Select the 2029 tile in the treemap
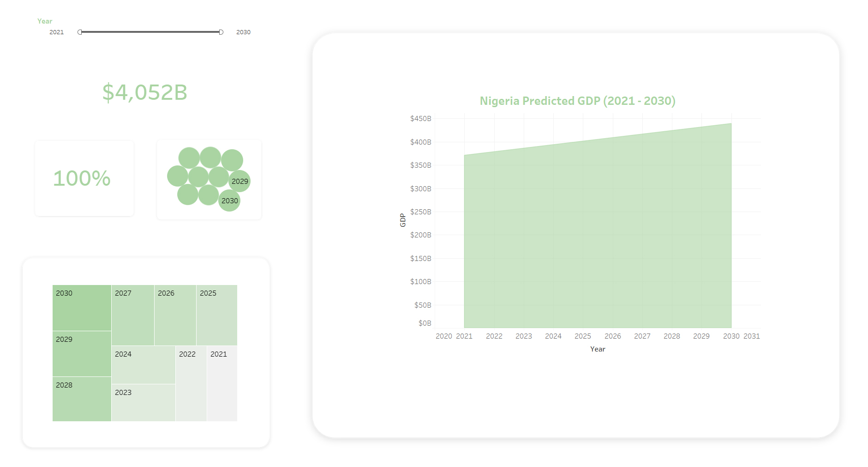This screenshot has width=868, height=467. coord(82,354)
